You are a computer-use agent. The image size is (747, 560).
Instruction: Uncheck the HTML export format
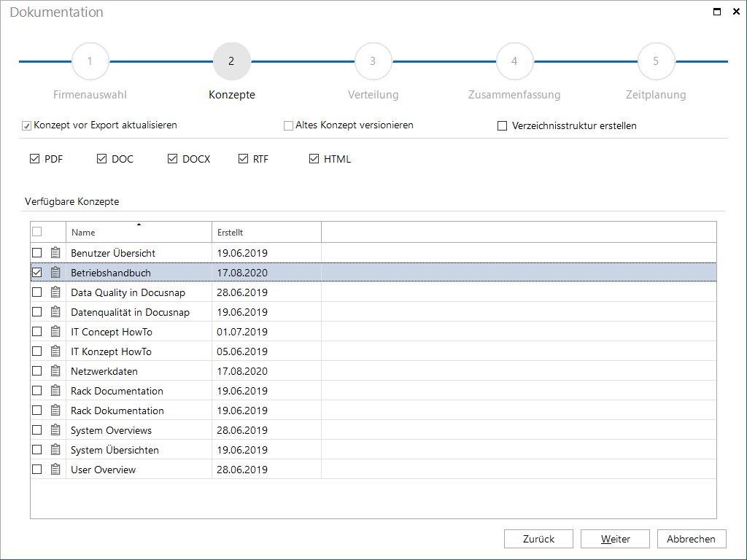(x=314, y=158)
